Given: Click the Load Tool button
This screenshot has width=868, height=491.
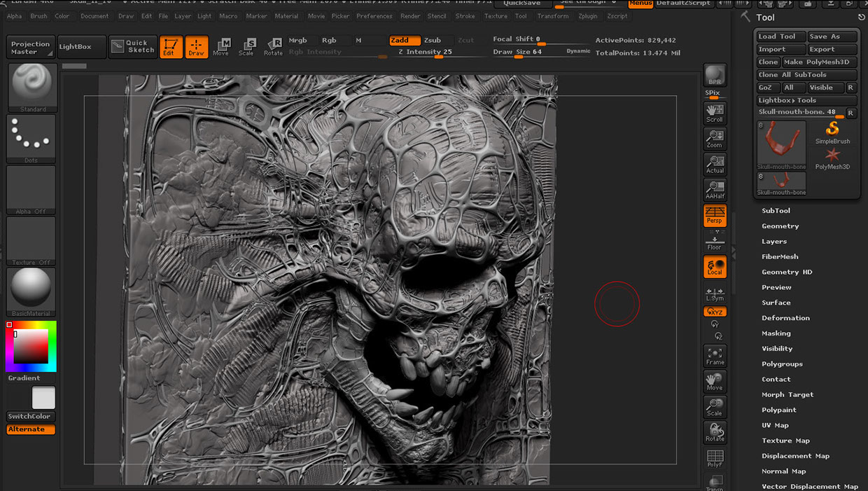Looking at the screenshot, I should (780, 36).
